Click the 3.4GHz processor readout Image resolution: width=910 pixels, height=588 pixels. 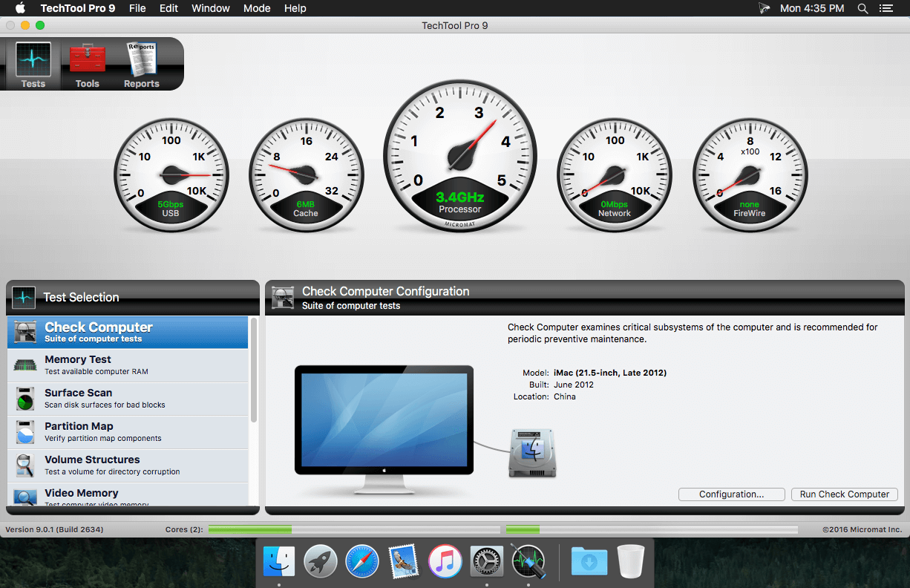pyautogui.click(x=460, y=197)
